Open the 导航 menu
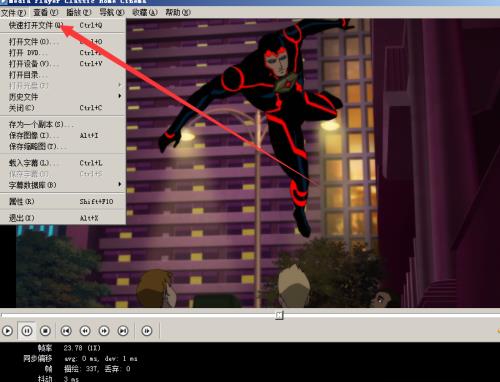500x382 pixels. coord(112,13)
